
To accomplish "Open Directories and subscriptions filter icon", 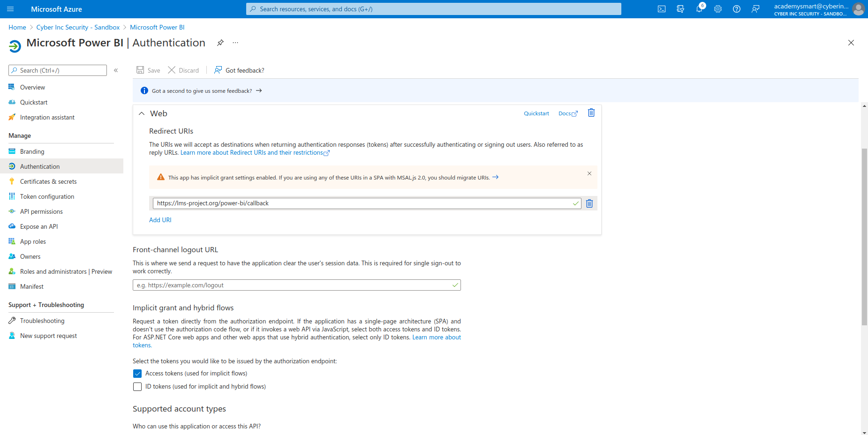I will point(680,9).
